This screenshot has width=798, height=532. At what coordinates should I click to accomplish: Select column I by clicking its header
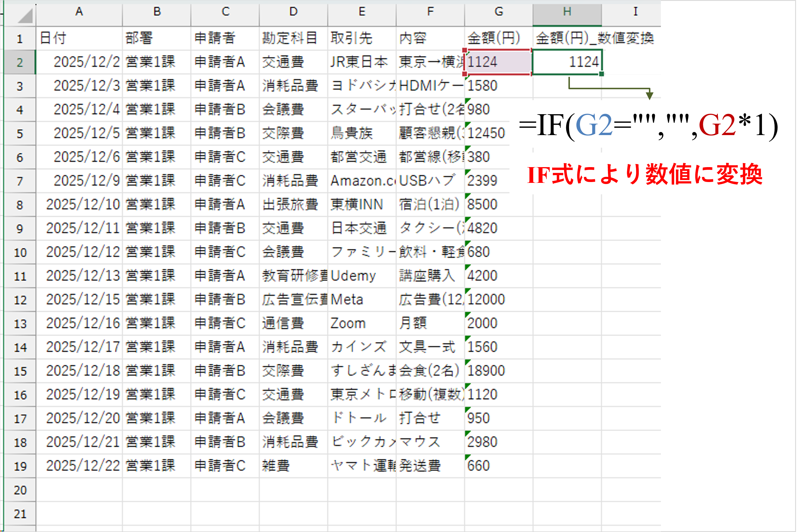(635, 12)
